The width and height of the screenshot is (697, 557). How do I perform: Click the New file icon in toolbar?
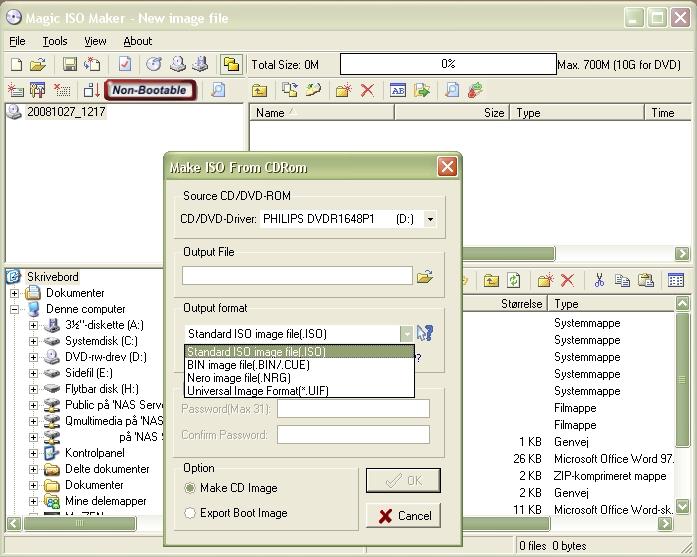coord(15,65)
